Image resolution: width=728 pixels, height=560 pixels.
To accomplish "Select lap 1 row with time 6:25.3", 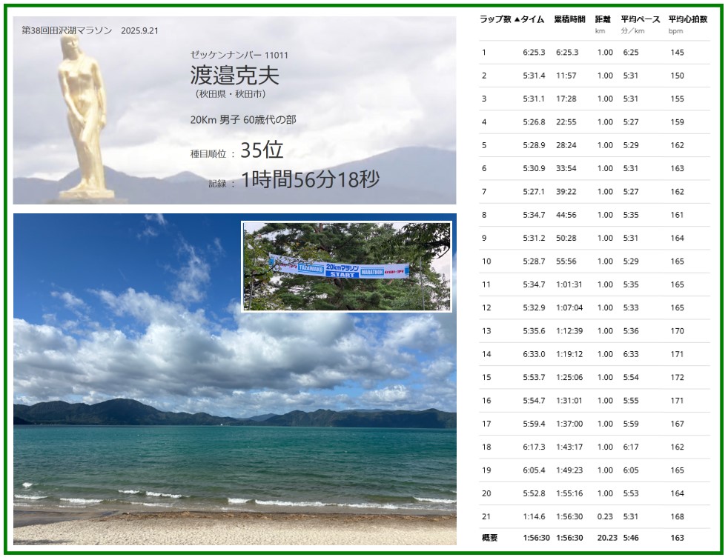I will point(593,53).
